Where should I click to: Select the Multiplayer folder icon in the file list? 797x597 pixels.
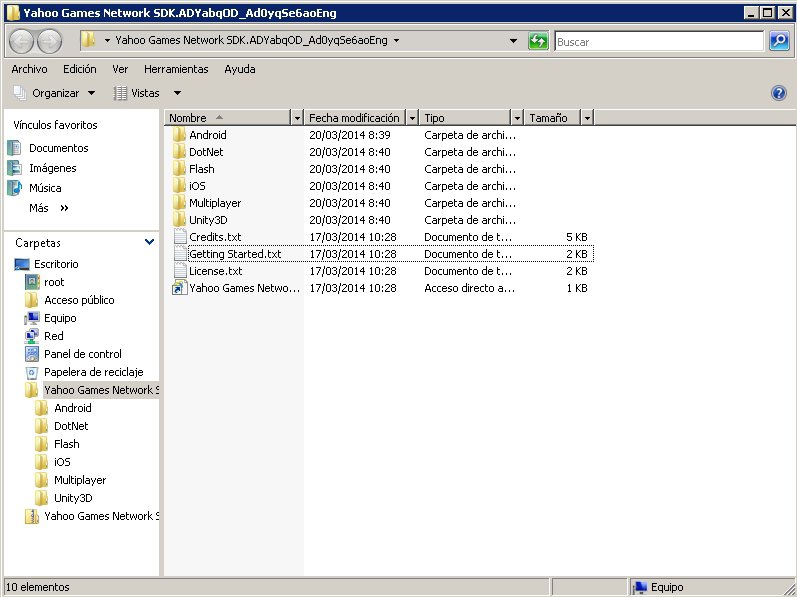click(179, 203)
